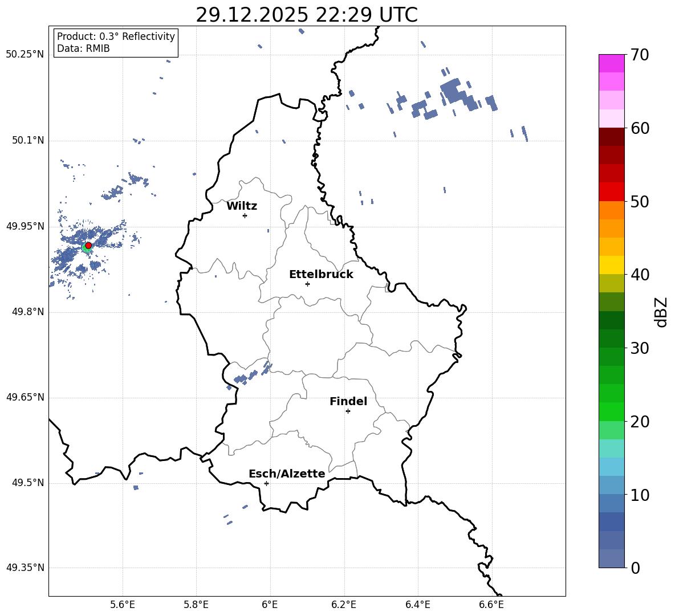Click the Product: 0.3° Reflectivity text

[x=116, y=36]
